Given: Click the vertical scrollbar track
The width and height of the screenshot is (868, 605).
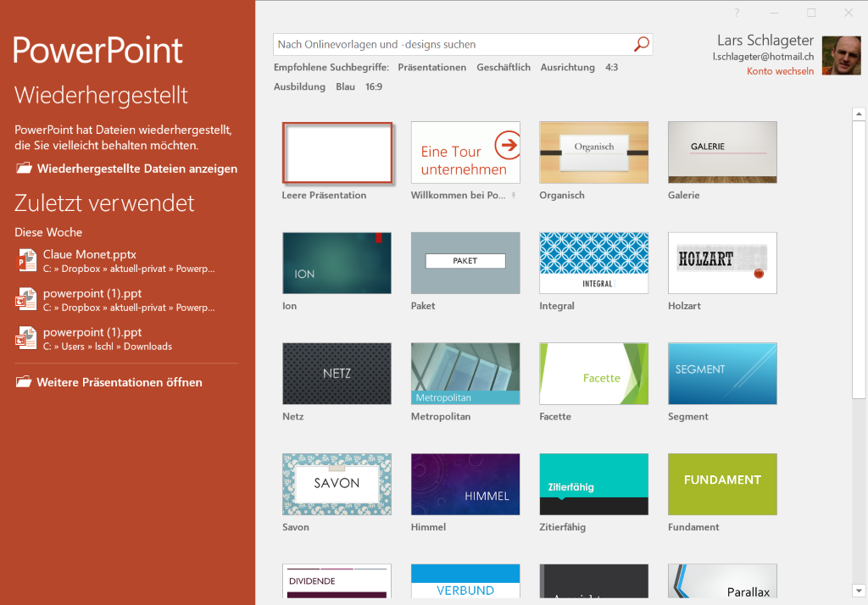Looking at the screenshot, I should click(x=858, y=491).
